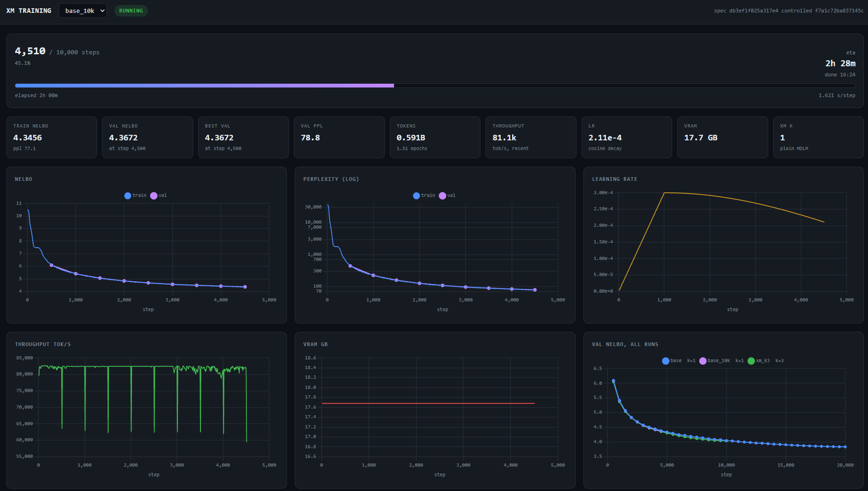Viewport: 868px width, 491px height.
Task: Toggle base_10k k=1 run in legend
Action: pyautogui.click(x=721, y=361)
